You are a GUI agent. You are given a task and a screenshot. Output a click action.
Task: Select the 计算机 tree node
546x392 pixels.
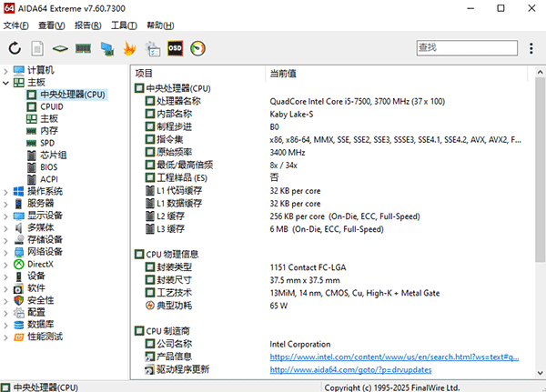40,70
